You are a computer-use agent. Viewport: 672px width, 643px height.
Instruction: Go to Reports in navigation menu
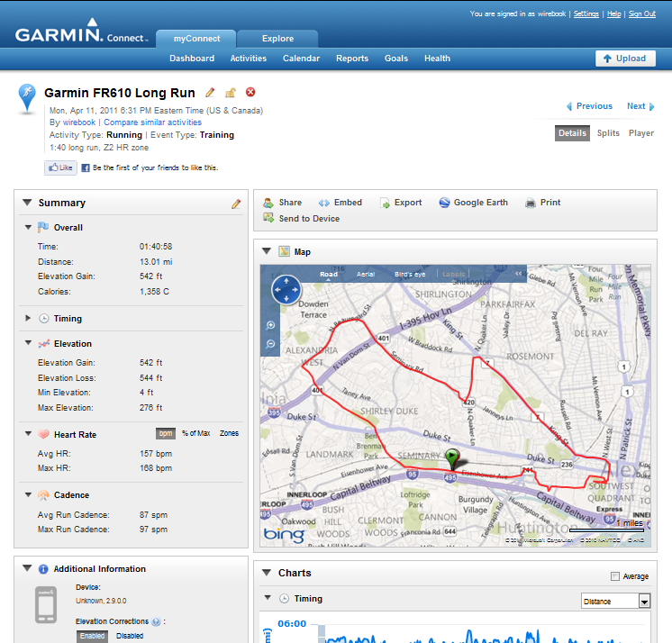(x=351, y=59)
